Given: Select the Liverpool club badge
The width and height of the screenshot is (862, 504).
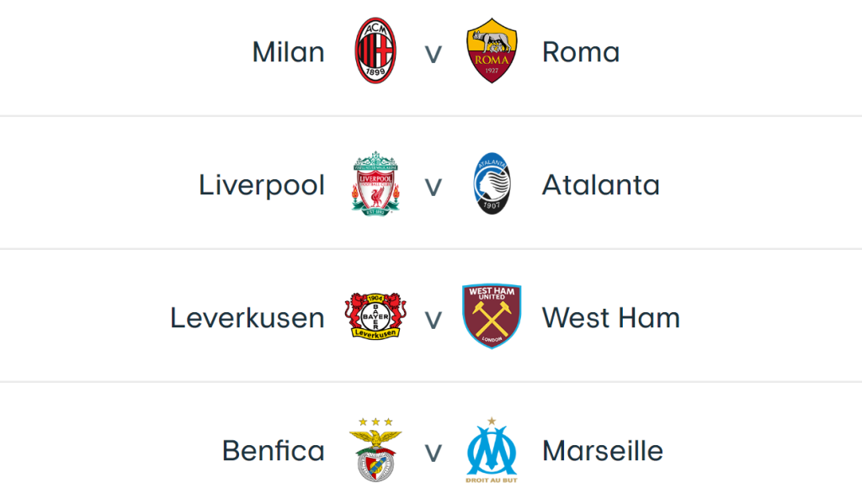Looking at the screenshot, I should (x=375, y=183).
